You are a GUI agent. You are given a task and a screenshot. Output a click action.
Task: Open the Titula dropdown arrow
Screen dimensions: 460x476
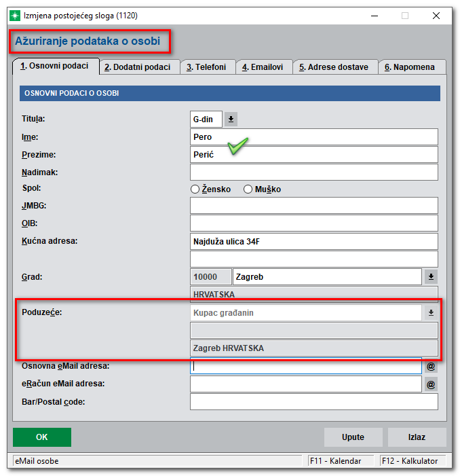coord(231,120)
